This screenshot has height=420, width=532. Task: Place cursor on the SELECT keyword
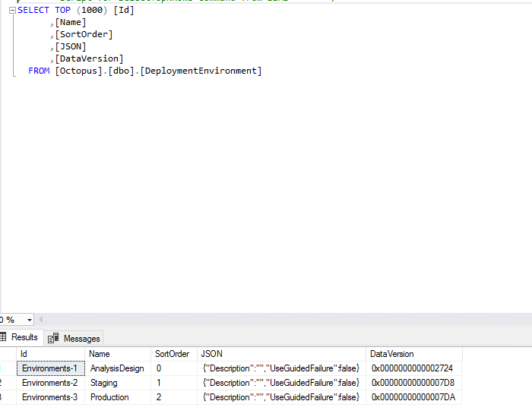(33, 10)
